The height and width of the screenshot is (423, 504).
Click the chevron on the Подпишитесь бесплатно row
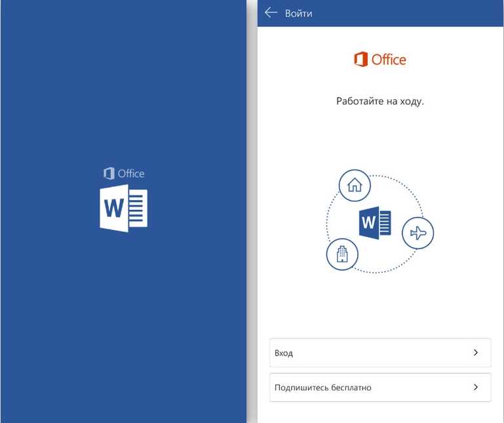476,388
